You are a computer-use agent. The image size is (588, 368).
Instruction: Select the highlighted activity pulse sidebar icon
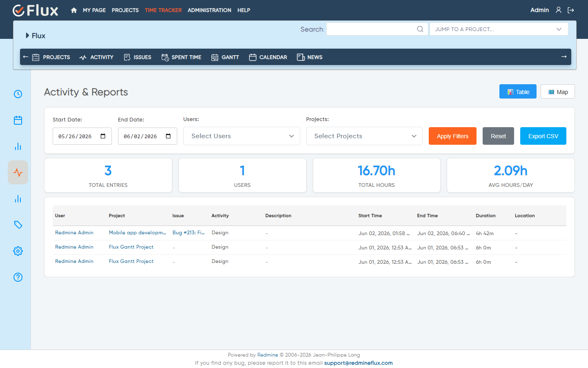18,173
